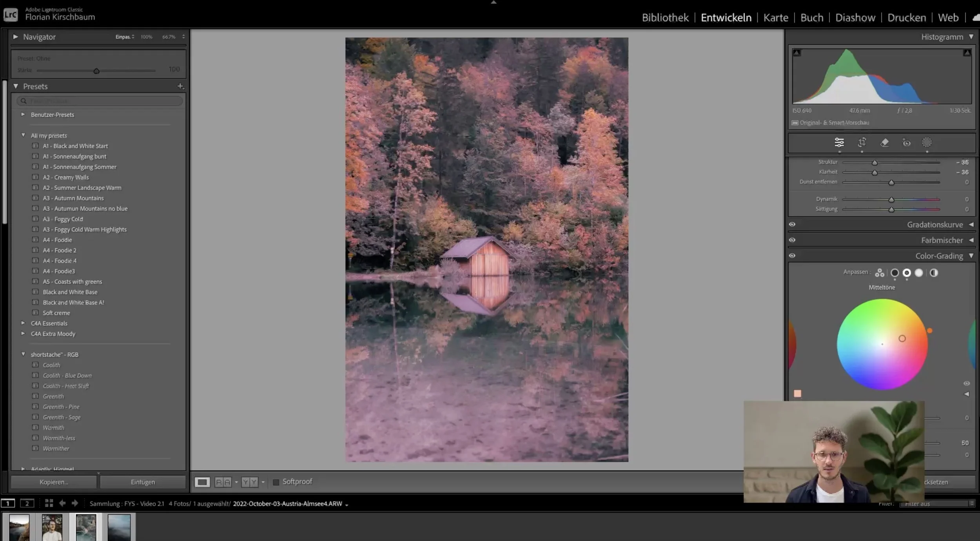
Task: Select the Crop and rotate tool
Action: 862,142
